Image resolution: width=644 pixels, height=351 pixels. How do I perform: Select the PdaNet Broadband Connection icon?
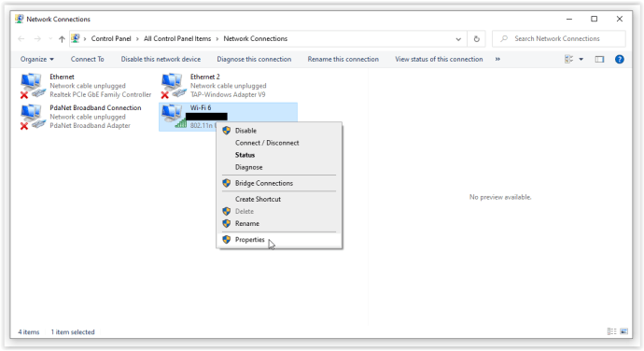[x=33, y=117]
